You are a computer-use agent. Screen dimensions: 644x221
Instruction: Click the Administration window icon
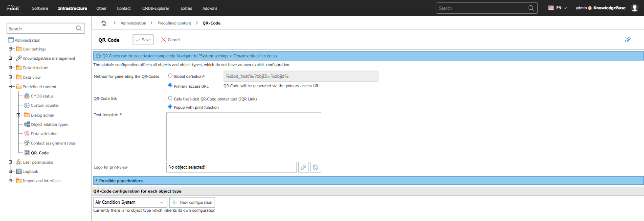[x=11, y=40]
